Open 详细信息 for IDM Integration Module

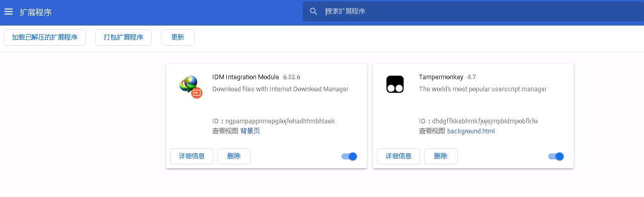pyautogui.click(x=192, y=156)
